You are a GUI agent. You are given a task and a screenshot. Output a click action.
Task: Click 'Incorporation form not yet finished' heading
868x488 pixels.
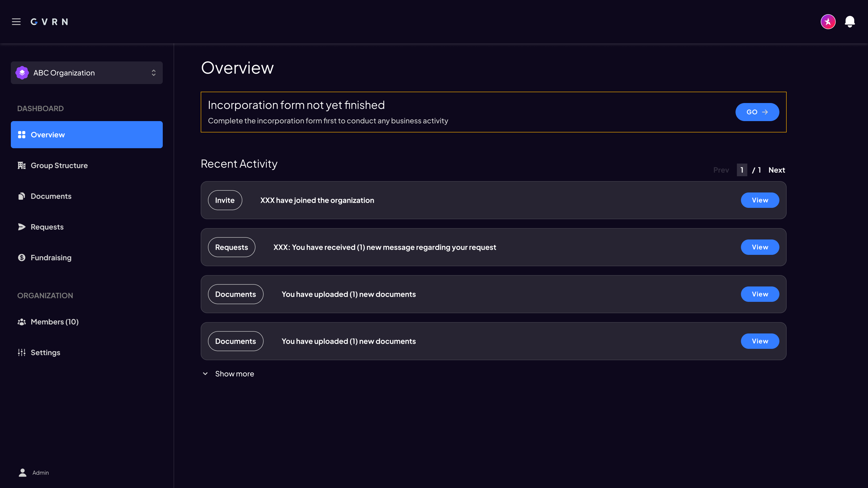296,105
